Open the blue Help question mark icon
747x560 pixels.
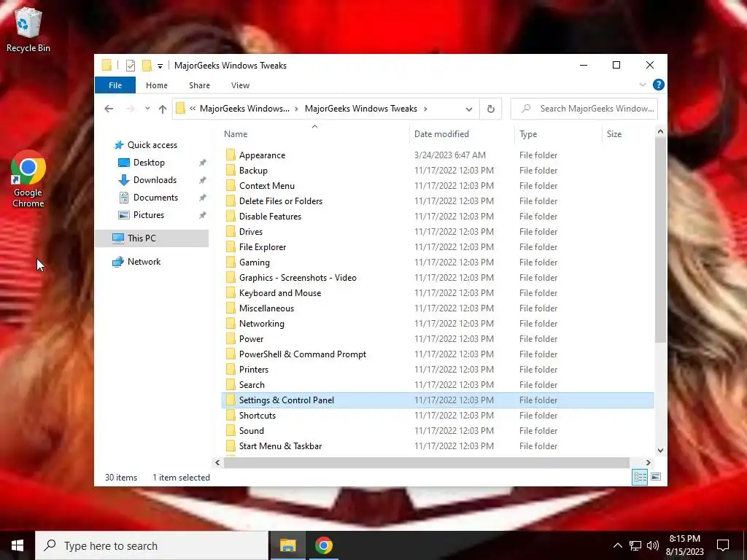[659, 85]
